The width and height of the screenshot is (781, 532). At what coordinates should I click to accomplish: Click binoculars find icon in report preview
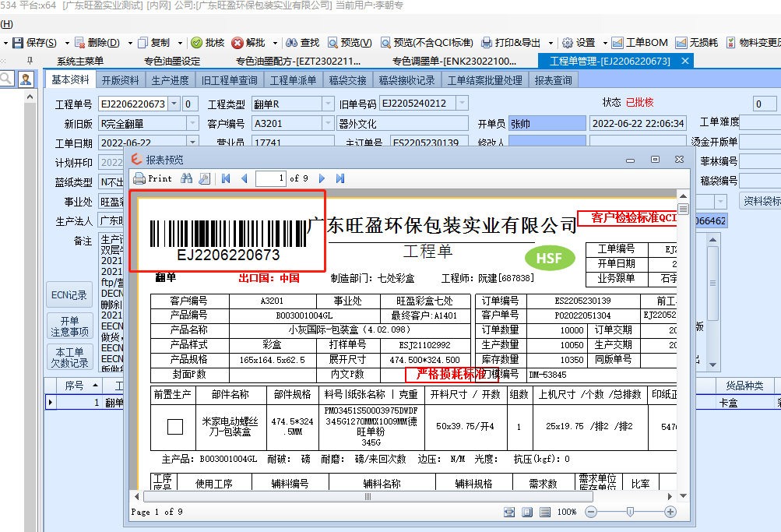(x=187, y=178)
